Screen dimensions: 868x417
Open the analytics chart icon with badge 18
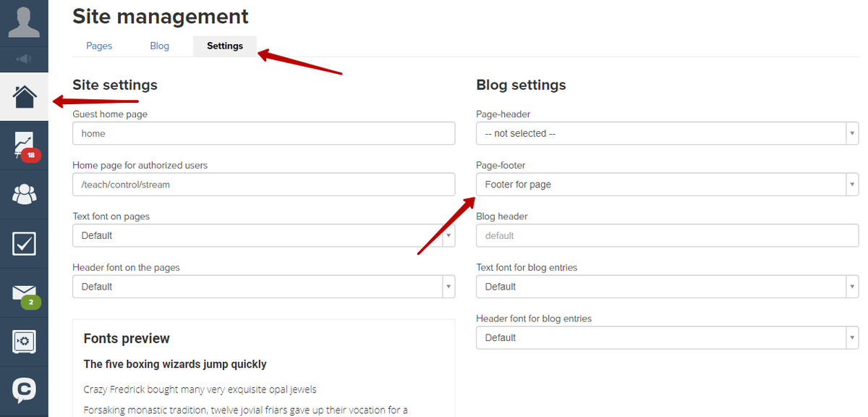coord(24,146)
